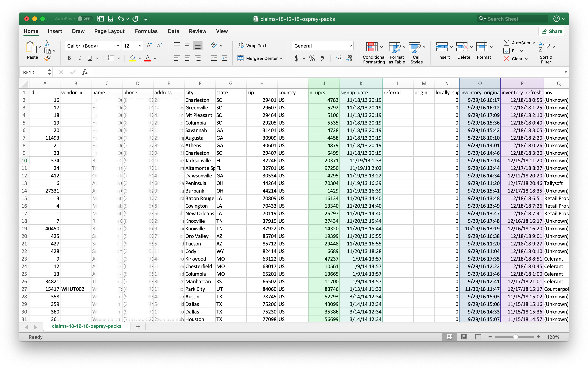Switch to the Data tab
Image resolution: width=588 pixels, height=368 pixels.
point(173,31)
